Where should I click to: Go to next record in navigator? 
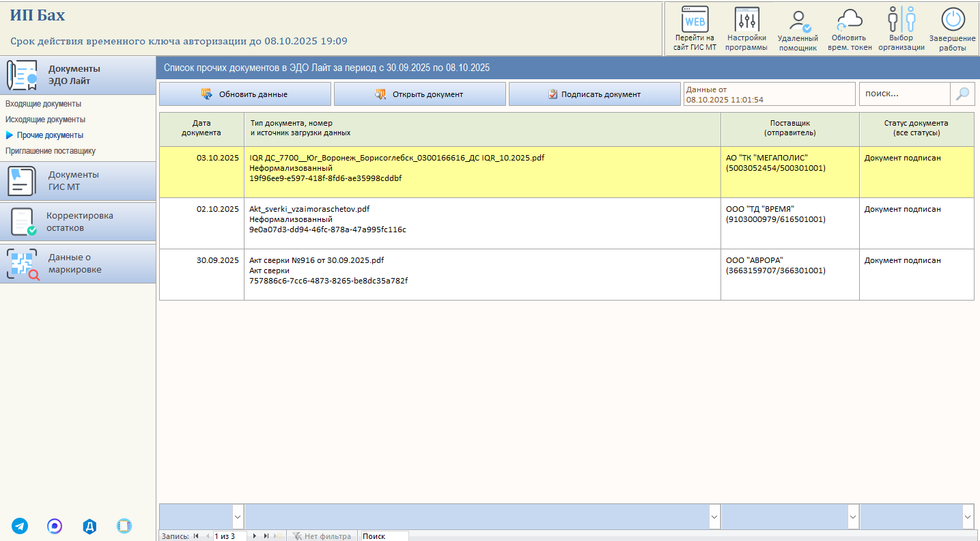255,536
